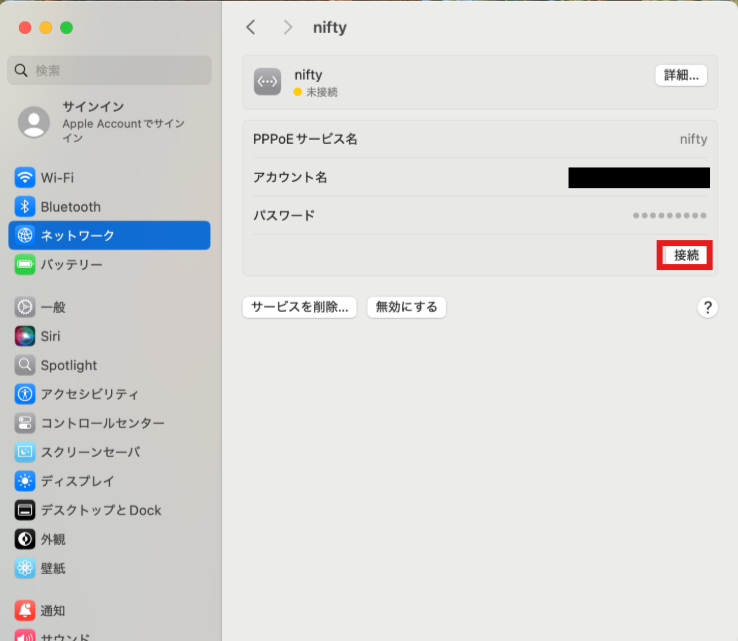
Task: Click 無効にする button
Action: click(x=407, y=307)
